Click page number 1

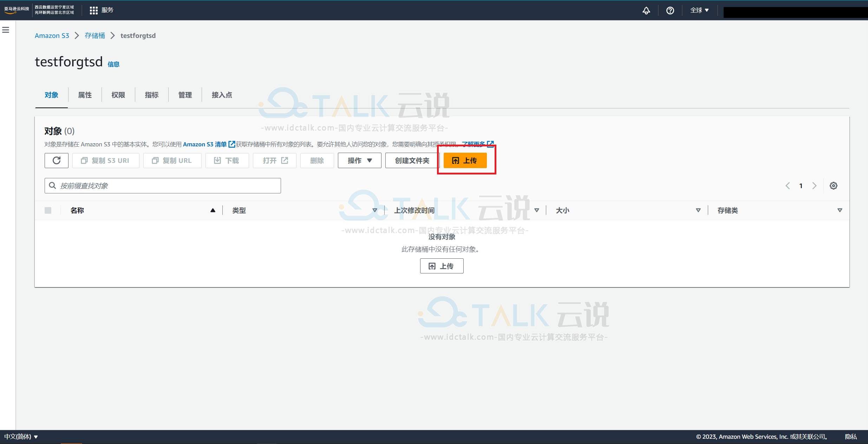point(801,186)
